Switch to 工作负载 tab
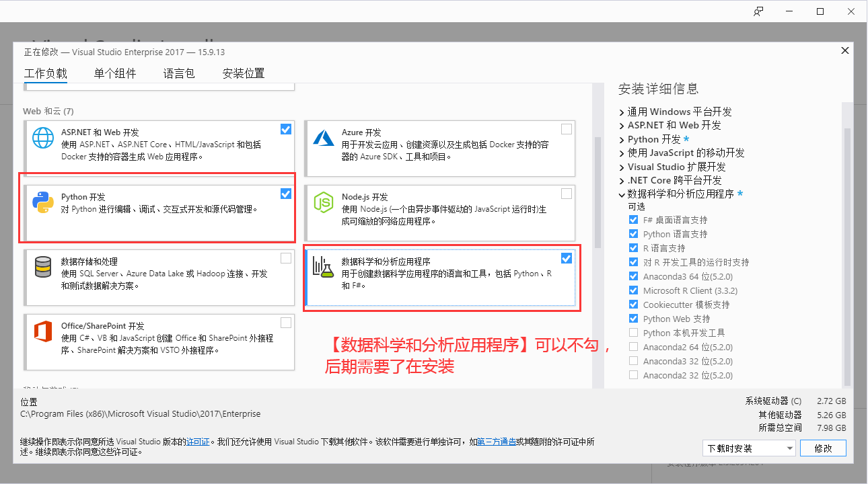This screenshot has width=868, height=484. [x=46, y=73]
